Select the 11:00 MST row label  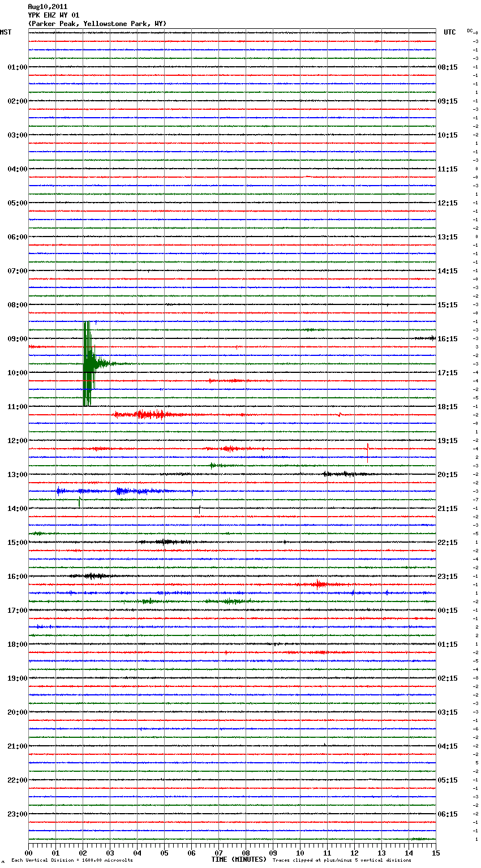click(18, 407)
